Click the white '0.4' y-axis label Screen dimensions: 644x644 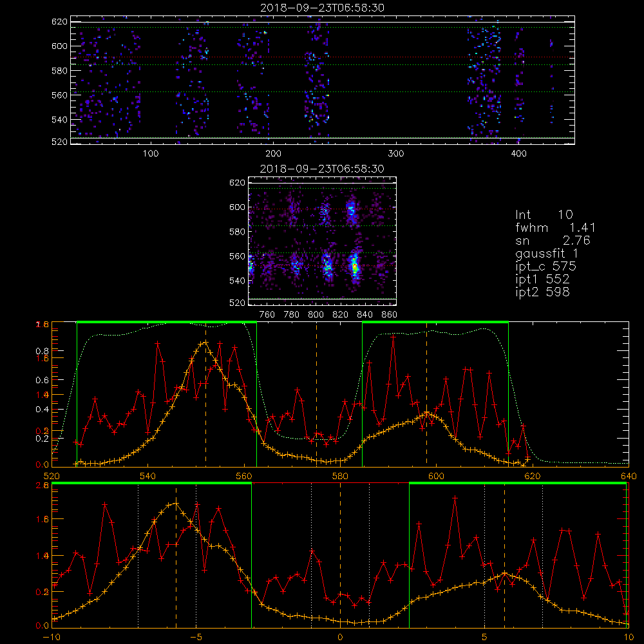[x=43, y=410]
